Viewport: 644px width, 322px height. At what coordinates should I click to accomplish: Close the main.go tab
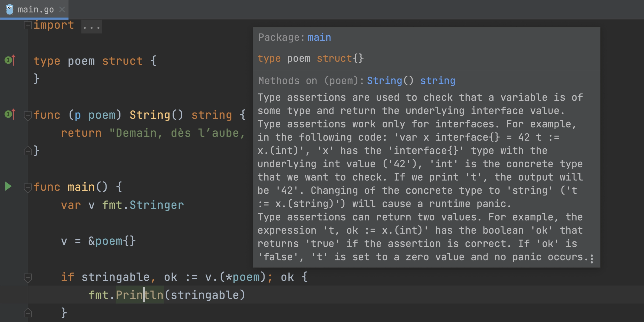[62, 9]
